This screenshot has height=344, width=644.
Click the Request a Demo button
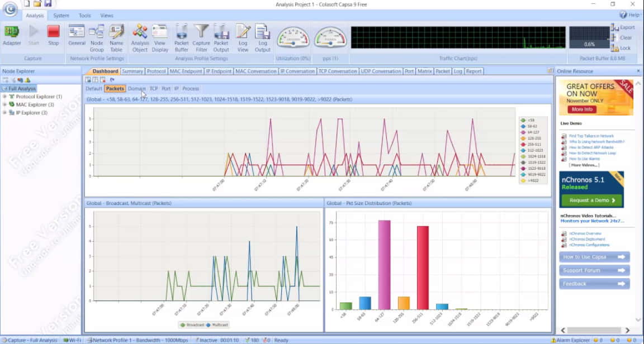click(x=591, y=200)
